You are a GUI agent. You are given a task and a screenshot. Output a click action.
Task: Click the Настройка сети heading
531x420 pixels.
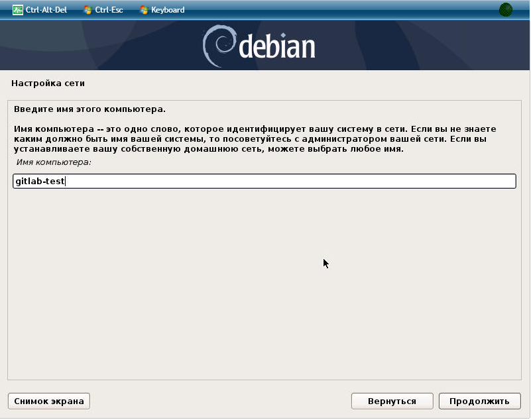click(x=48, y=83)
